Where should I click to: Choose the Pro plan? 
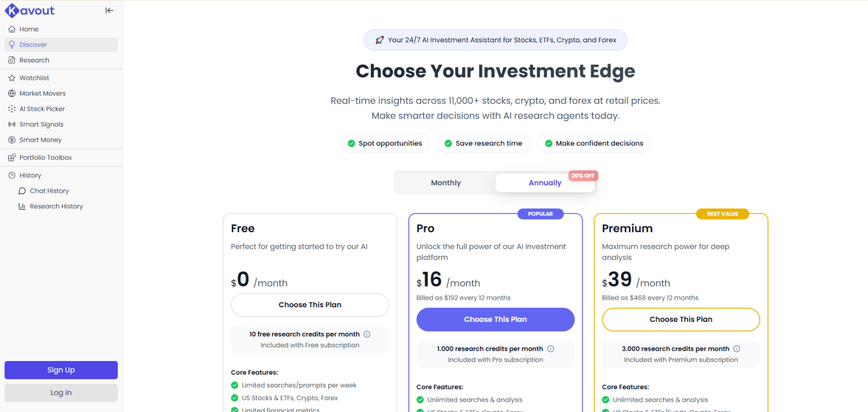(494, 319)
